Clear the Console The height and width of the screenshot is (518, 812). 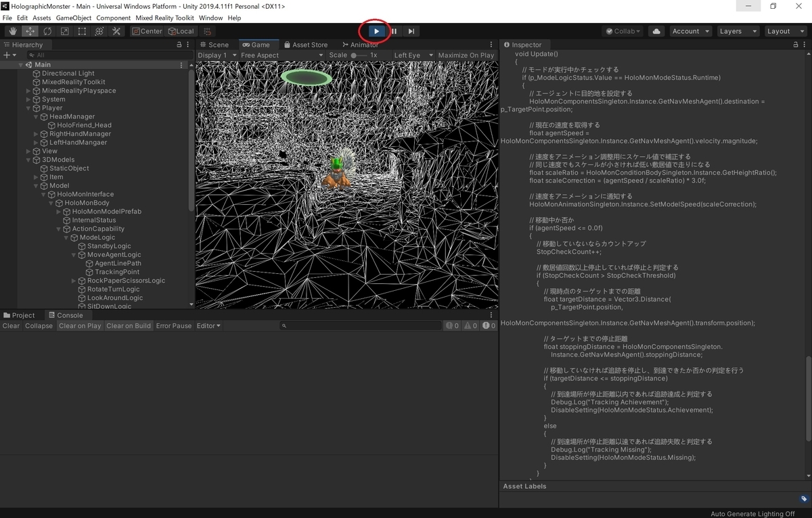click(x=11, y=326)
